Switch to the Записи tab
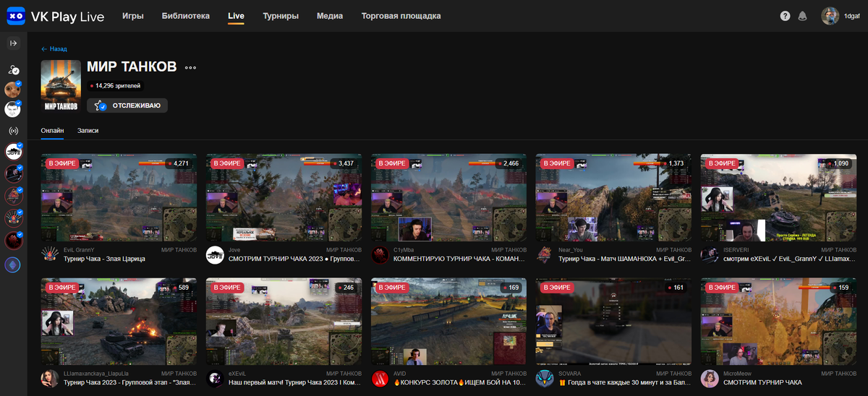The width and height of the screenshot is (868, 396). [x=88, y=131]
